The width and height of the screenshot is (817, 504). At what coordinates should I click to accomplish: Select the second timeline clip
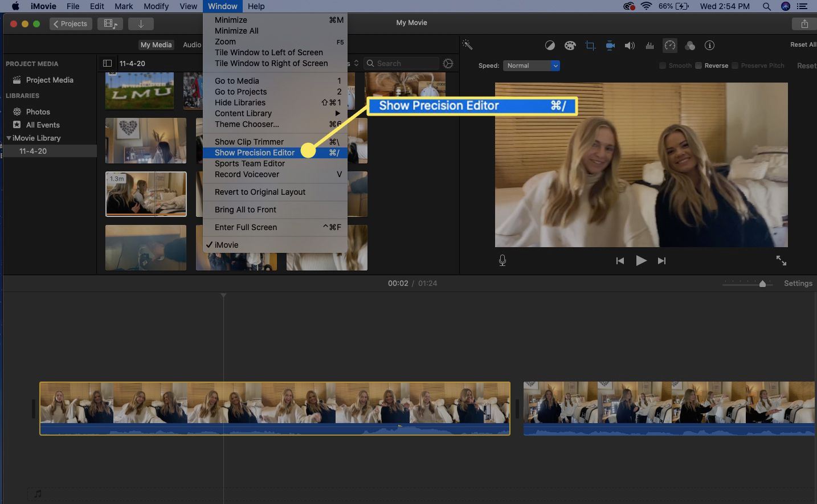coord(669,408)
